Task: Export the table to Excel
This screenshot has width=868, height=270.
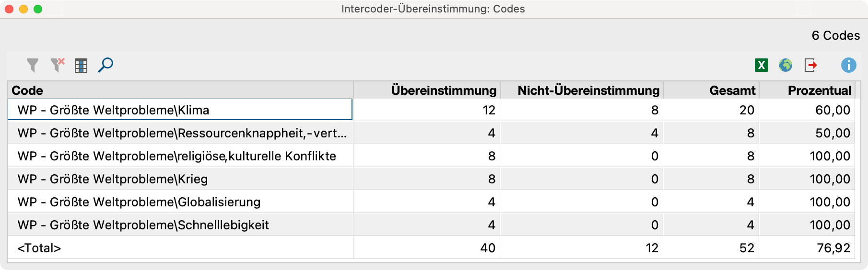Action: pos(761,65)
